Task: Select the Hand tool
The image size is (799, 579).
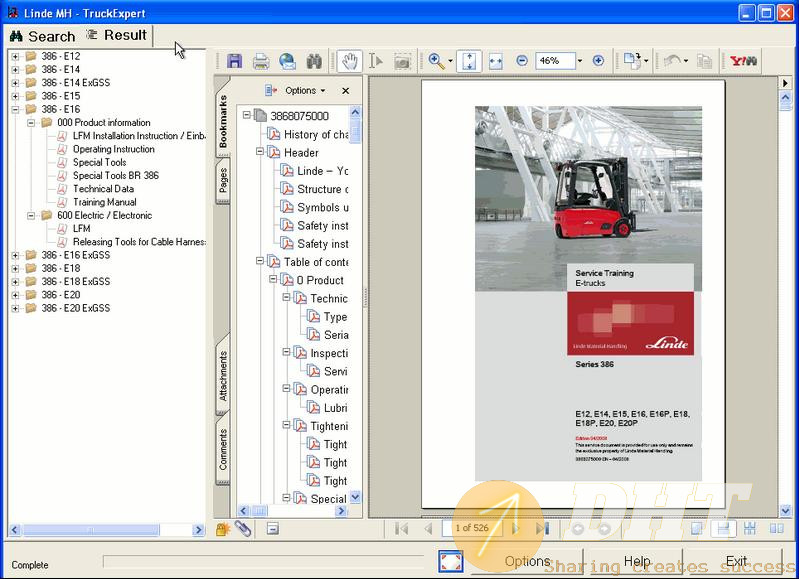Action: pos(350,61)
